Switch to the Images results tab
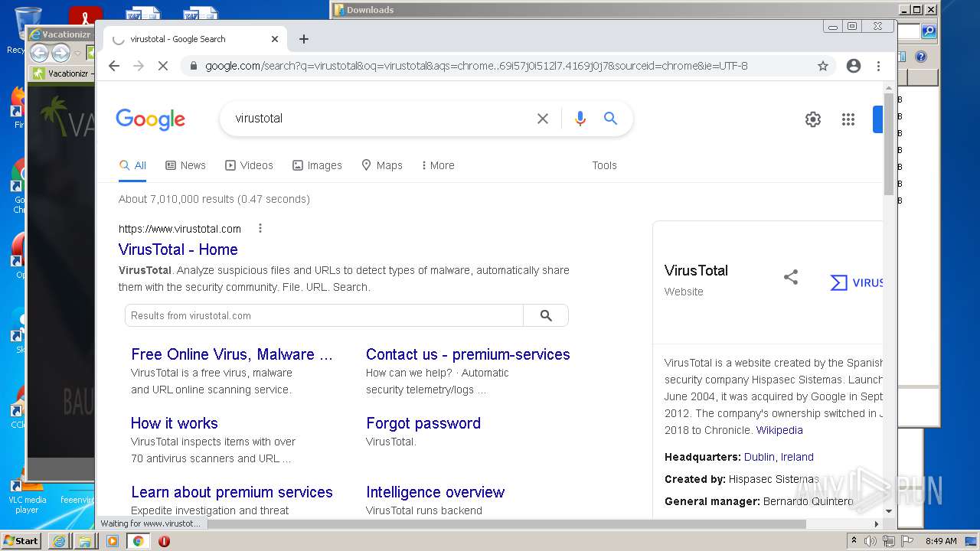 pos(317,165)
